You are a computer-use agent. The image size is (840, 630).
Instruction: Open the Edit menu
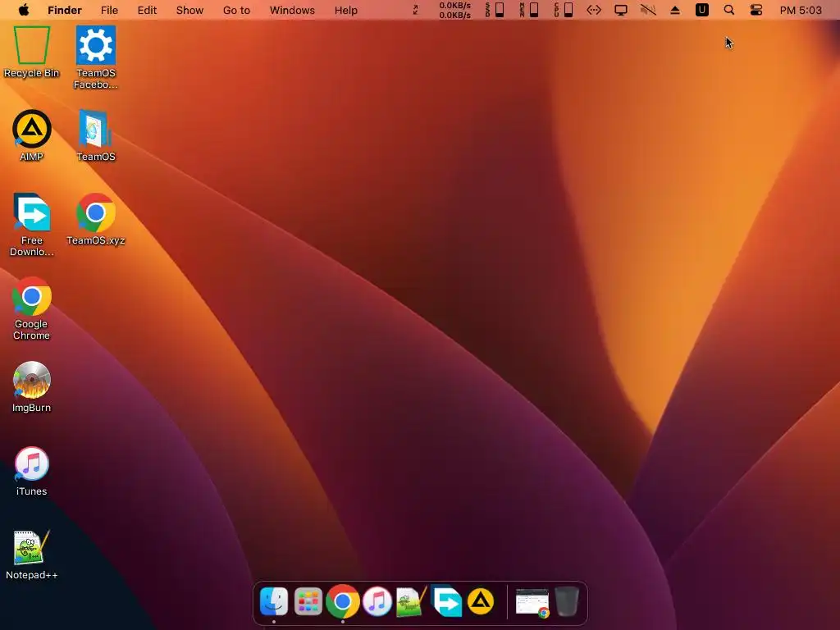147,10
